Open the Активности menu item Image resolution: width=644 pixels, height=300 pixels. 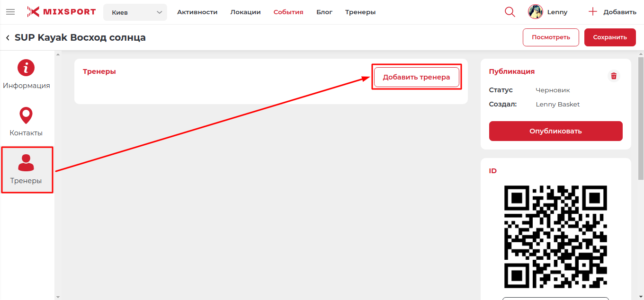pos(197,12)
